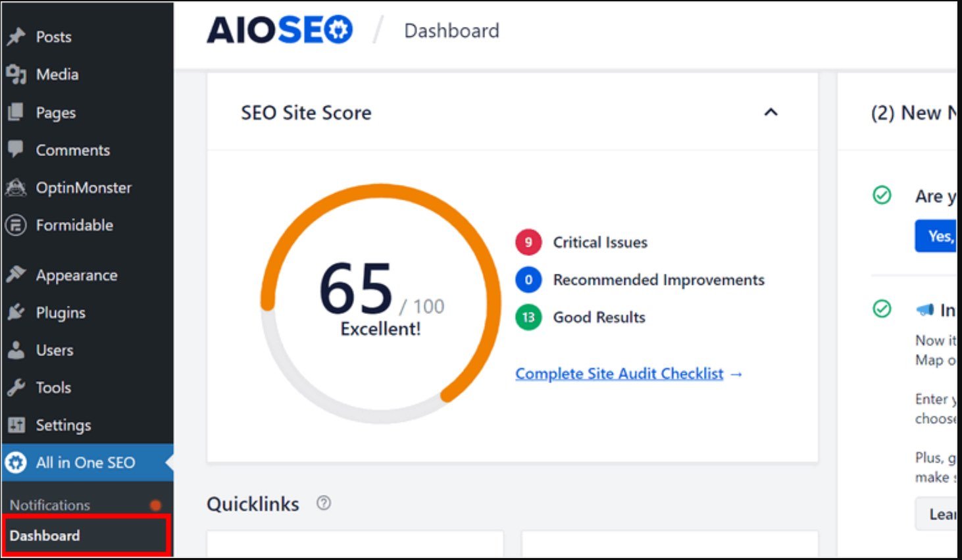
Task: Toggle the first notification's green checkmark
Action: click(x=882, y=195)
